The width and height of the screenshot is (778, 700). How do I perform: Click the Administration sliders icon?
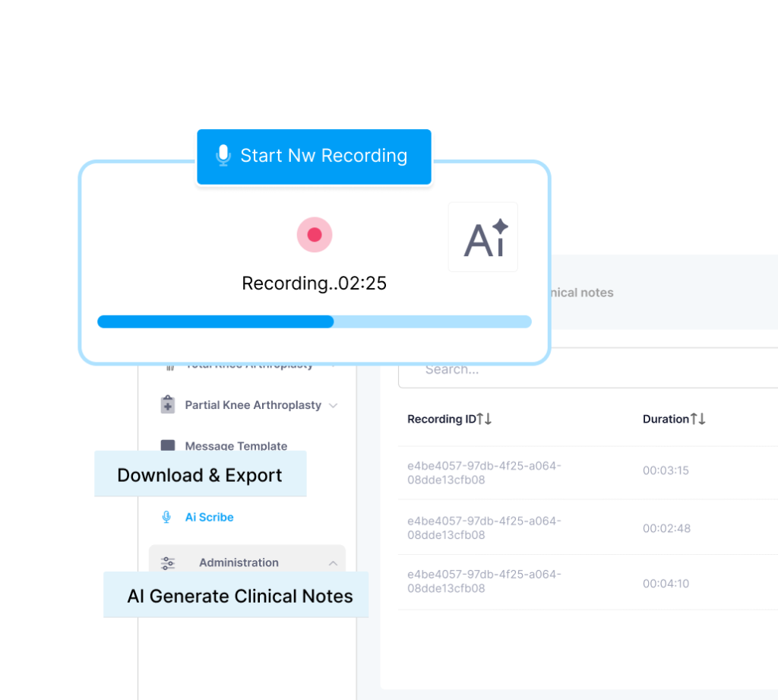pos(168,563)
